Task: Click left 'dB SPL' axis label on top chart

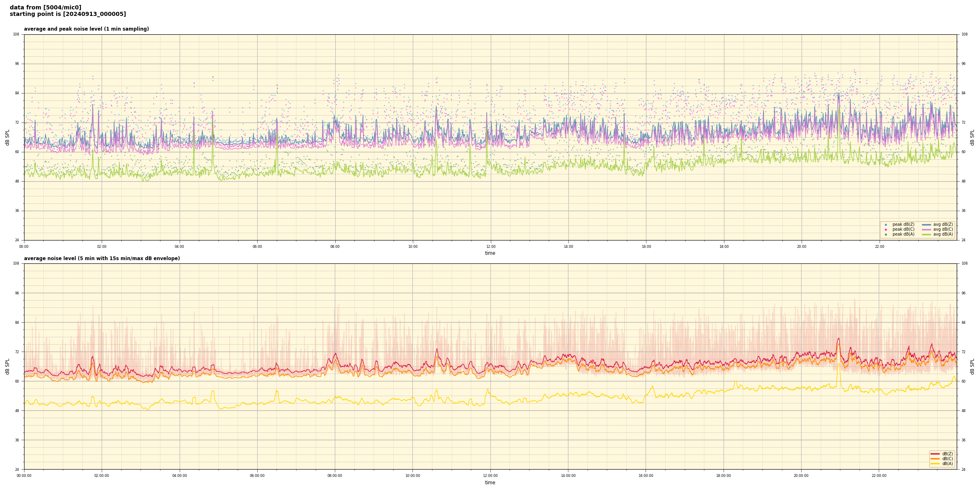Action: coord(7,137)
